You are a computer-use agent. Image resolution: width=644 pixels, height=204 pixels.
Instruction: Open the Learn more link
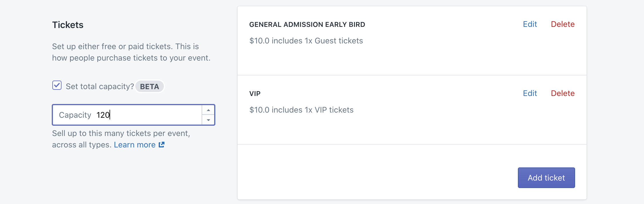coord(135,145)
